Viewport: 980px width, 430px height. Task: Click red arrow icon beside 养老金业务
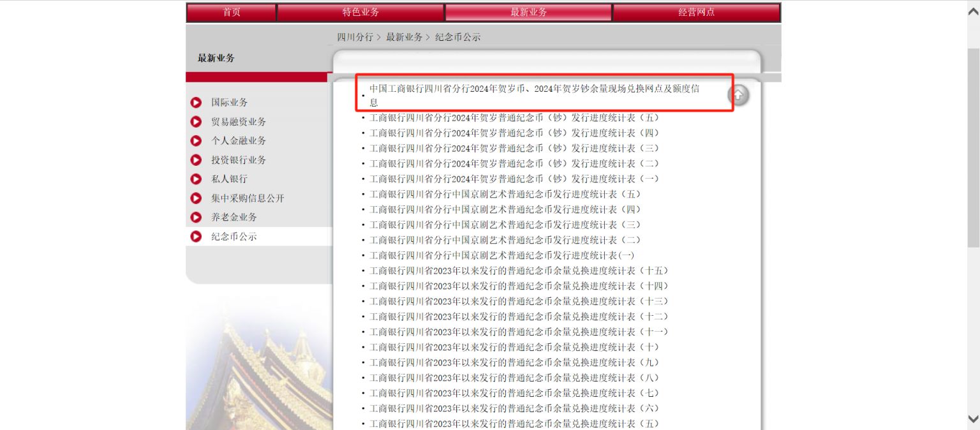click(197, 218)
